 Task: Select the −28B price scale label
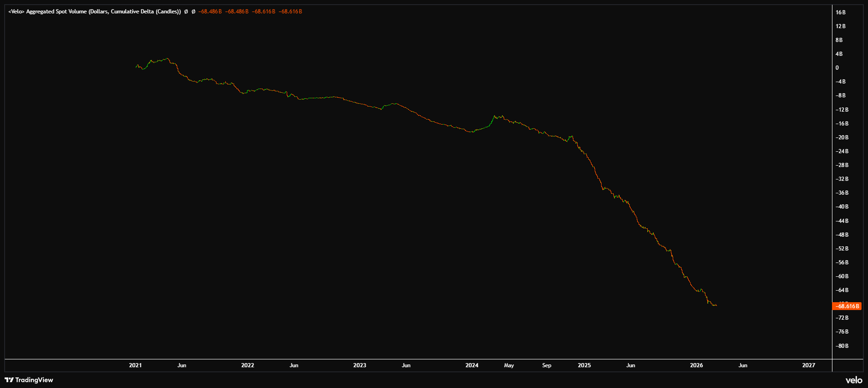[842, 165]
